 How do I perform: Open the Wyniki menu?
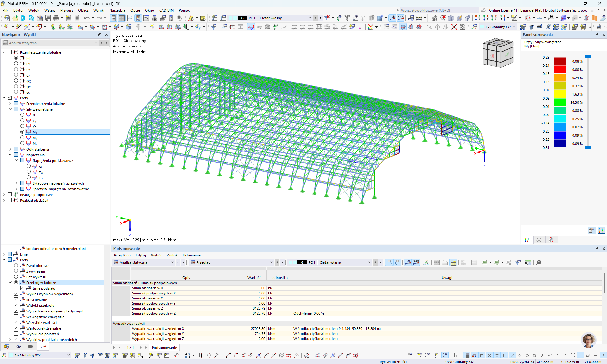click(x=99, y=10)
